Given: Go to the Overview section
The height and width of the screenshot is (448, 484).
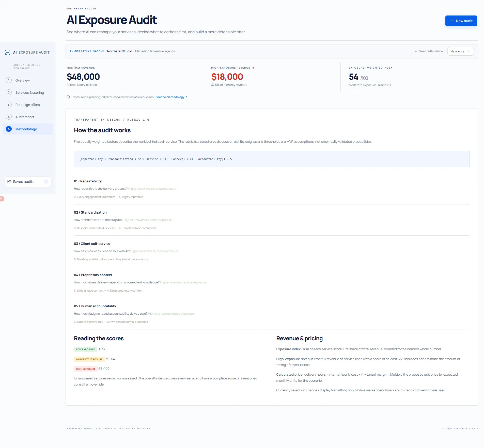Looking at the screenshot, I should tap(28, 80).
